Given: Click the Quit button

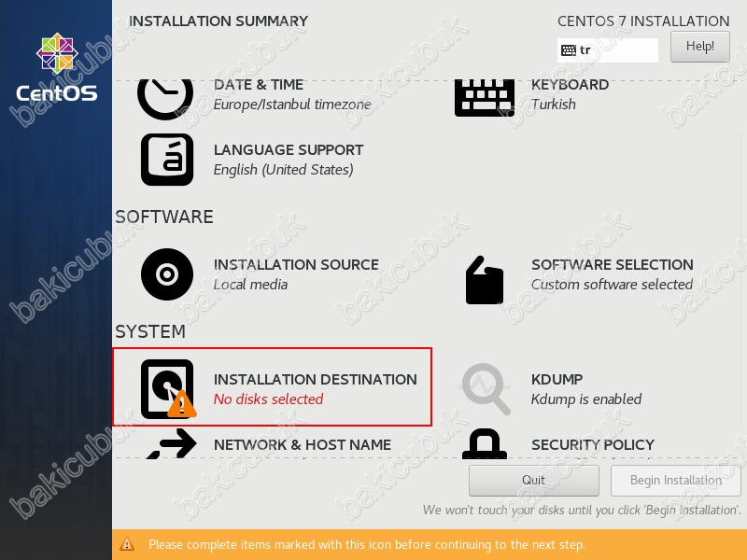Looking at the screenshot, I should (x=533, y=480).
